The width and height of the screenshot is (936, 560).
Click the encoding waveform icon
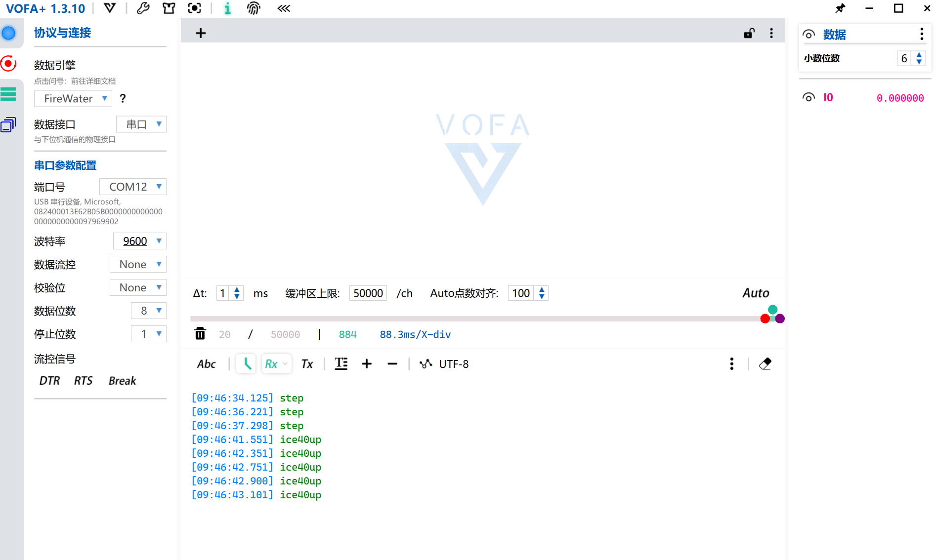point(425,364)
